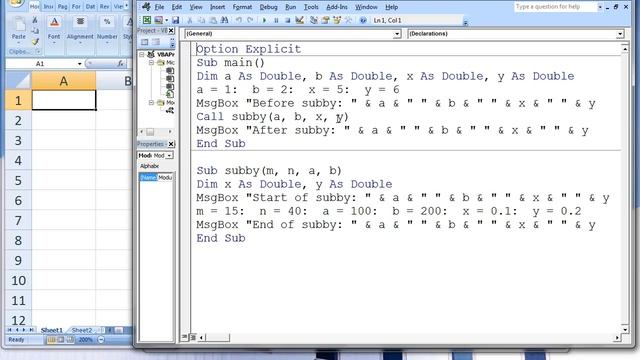Open the (General) object dropdown
The height and width of the screenshot is (360, 640).
click(x=397, y=34)
